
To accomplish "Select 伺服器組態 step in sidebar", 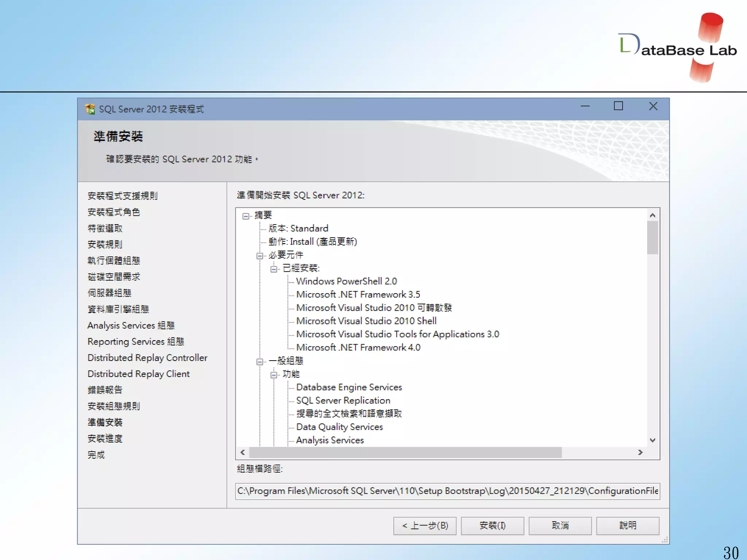I will 109,293.
